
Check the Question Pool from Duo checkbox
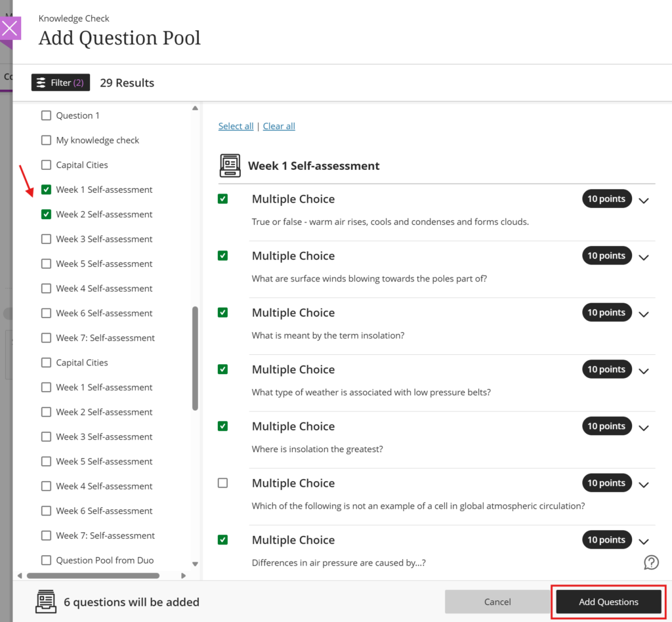click(46, 560)
